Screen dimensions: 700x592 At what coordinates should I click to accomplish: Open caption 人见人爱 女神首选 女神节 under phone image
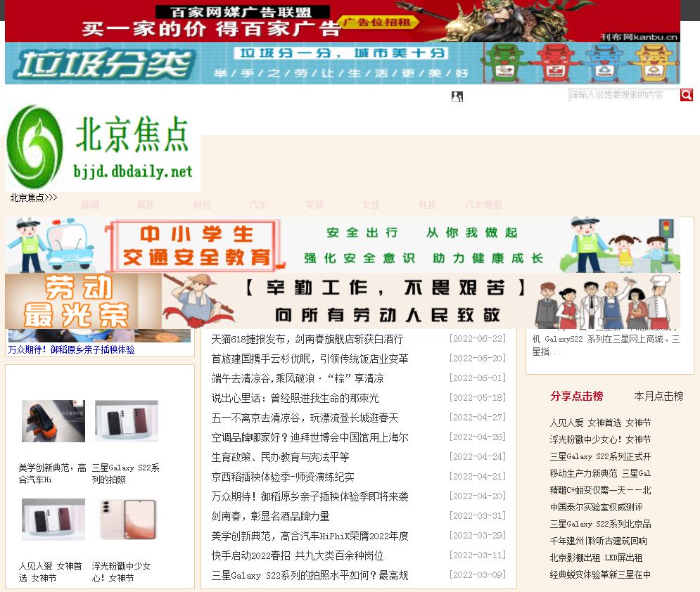51,572
